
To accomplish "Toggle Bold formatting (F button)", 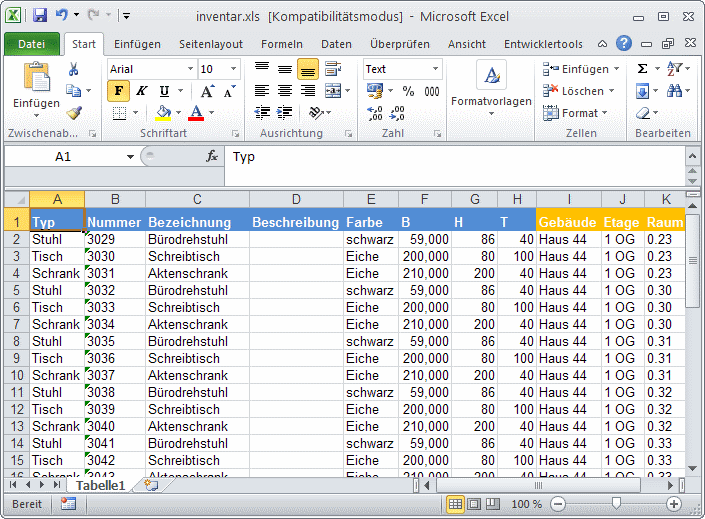I will (x=120, y=91).
